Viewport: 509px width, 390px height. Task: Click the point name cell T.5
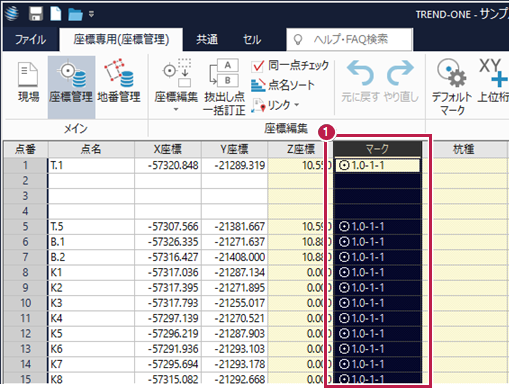point(91,227)
